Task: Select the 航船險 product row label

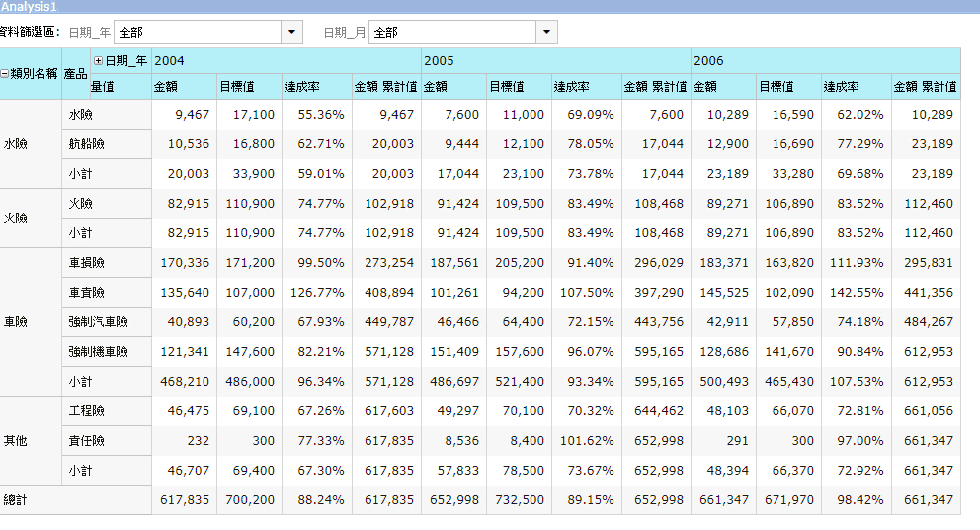Action: pyautogui.click(x=107, y=144)
